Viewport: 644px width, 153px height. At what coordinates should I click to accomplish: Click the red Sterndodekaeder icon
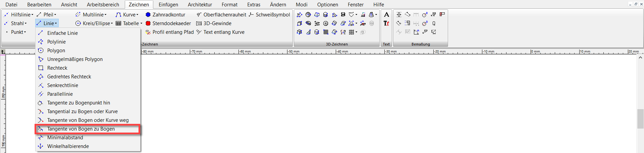point(148,23)
